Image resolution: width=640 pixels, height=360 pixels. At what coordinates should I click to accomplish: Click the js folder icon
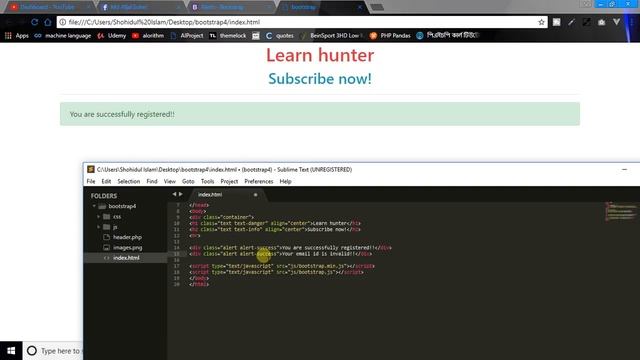click(x=107, y=227)
